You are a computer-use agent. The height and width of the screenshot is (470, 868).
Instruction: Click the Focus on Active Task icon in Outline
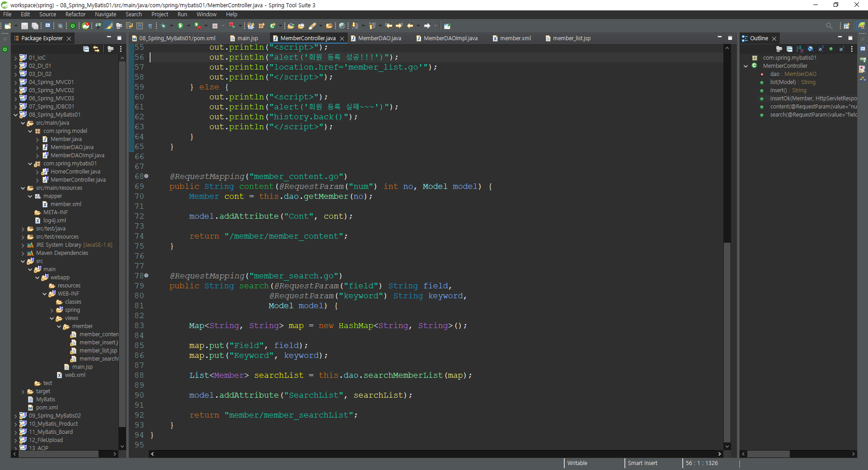click(779, 49)
